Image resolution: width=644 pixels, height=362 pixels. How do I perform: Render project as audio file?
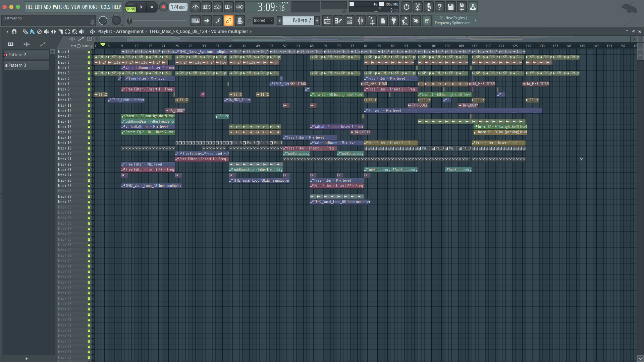pyautogui.click(x=462, y=7)
